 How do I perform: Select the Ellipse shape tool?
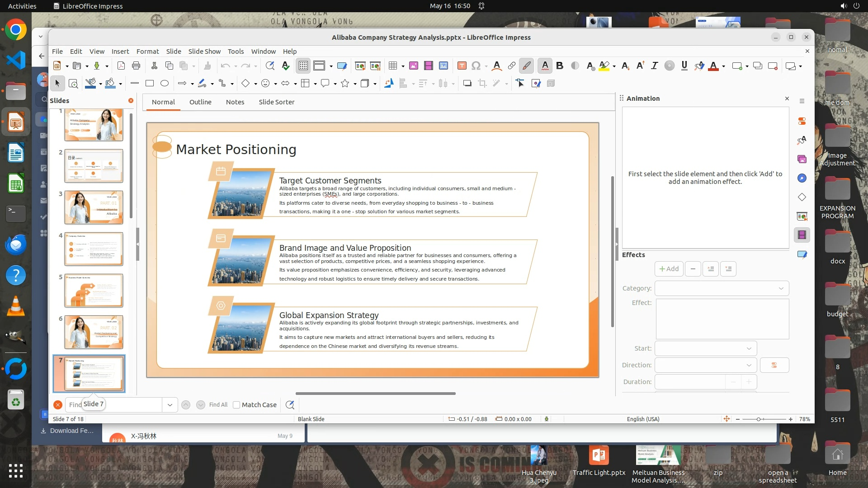pos(165,83)
